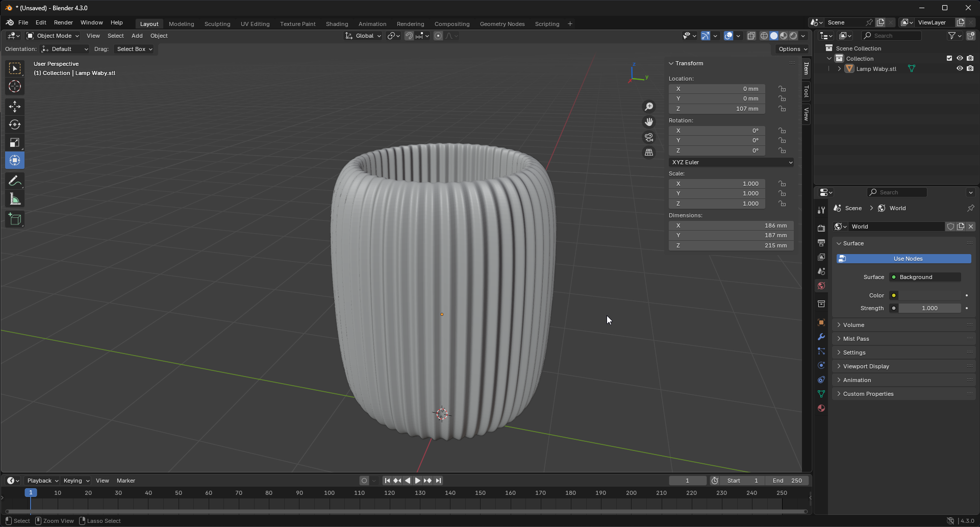This screenshot has width=980, height=527.
Task: Open the File menu
Action: pyautogui.click(x=23, y=22)
